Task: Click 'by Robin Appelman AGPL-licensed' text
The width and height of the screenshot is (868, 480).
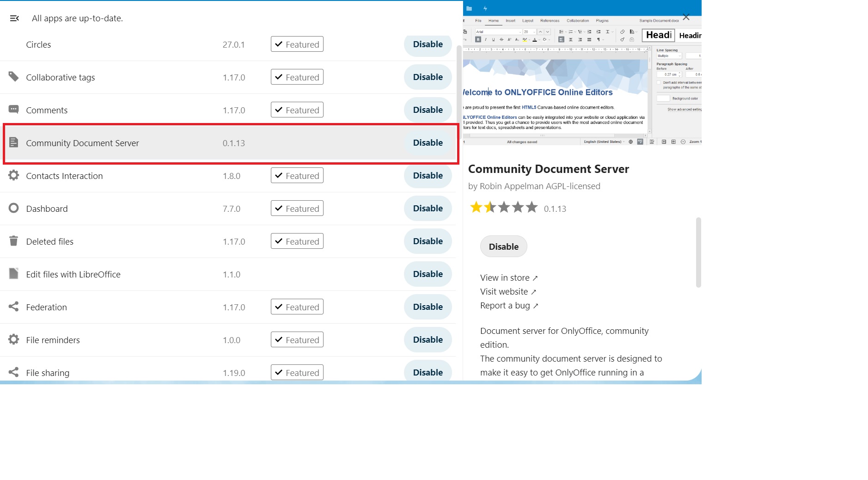Action: click(534, 186)
